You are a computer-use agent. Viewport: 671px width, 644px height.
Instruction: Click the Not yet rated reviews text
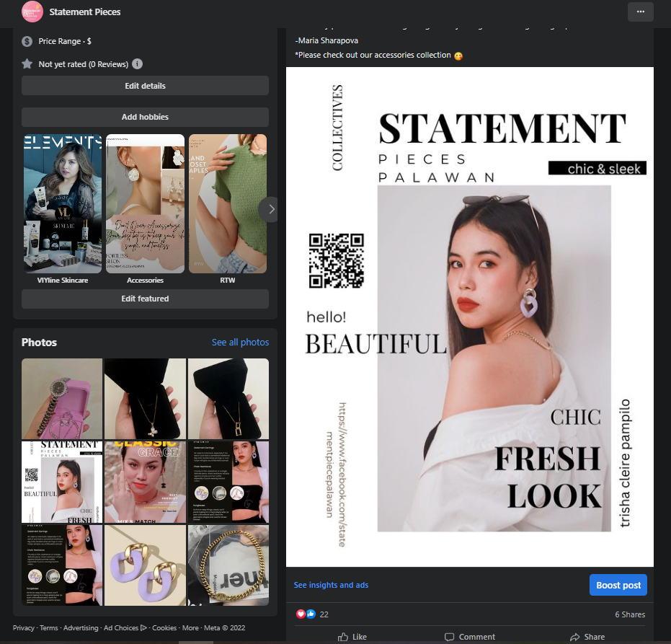(84, 64)
